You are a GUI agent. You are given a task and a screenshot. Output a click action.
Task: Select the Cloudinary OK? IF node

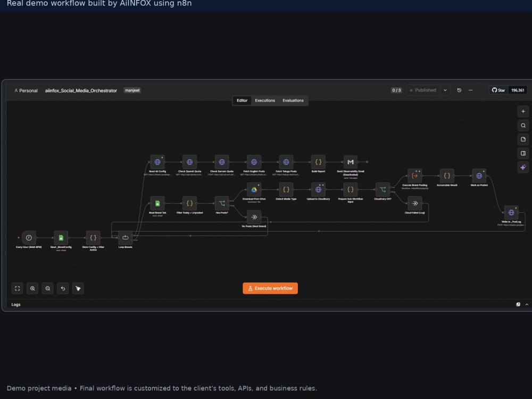(x=383, y=190)
